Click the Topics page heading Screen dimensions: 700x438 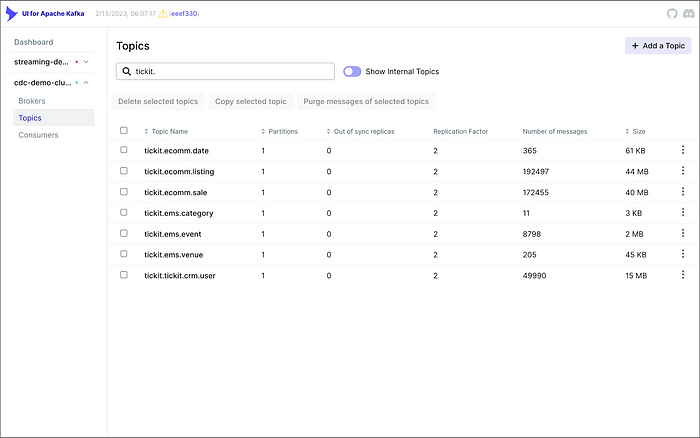[x=133, y=46]
